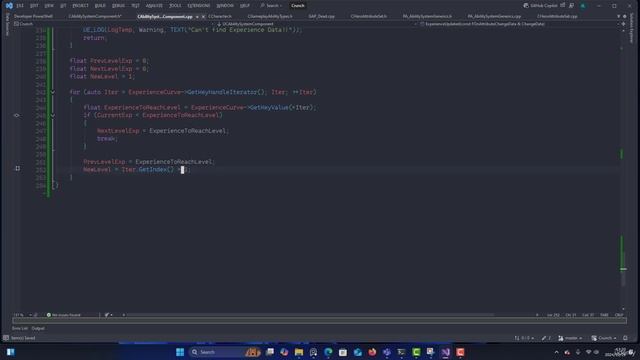The height and width of the screenshot is (360, 640).
Task: Open Visual Studio from taskbar
Action: [x=445, y=352]
